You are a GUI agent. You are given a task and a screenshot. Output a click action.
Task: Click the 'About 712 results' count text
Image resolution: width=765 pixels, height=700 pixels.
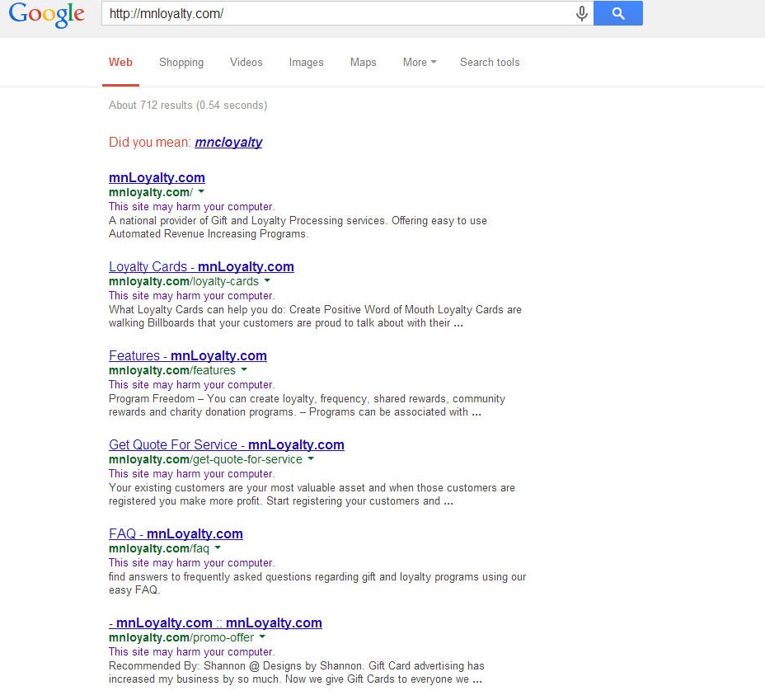coord(188,106)
